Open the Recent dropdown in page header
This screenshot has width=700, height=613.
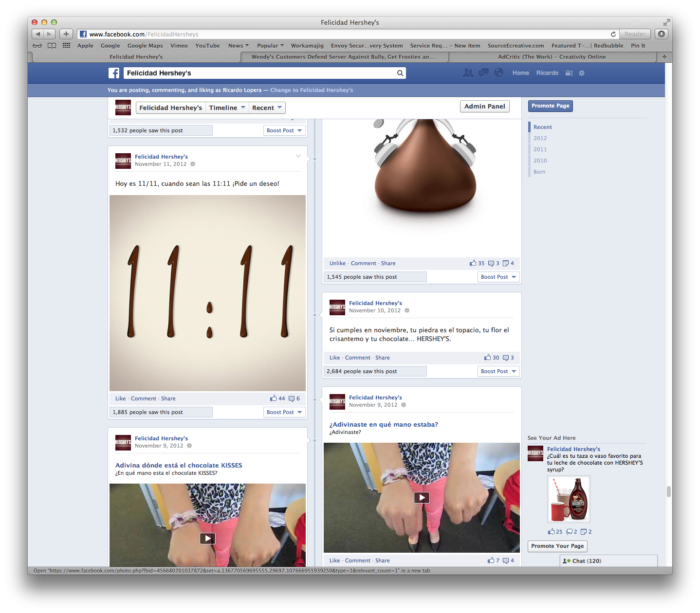[x=267, y=108]
